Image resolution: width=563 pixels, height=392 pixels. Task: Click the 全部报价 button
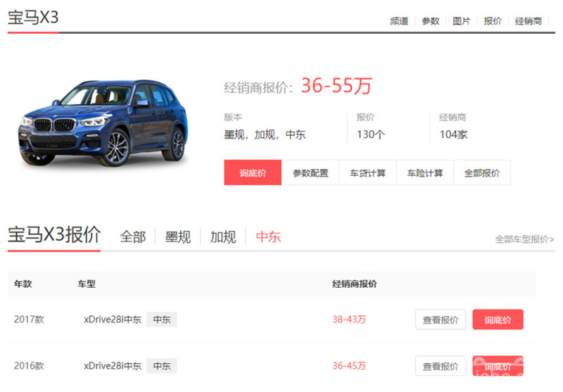coord(482,172)
